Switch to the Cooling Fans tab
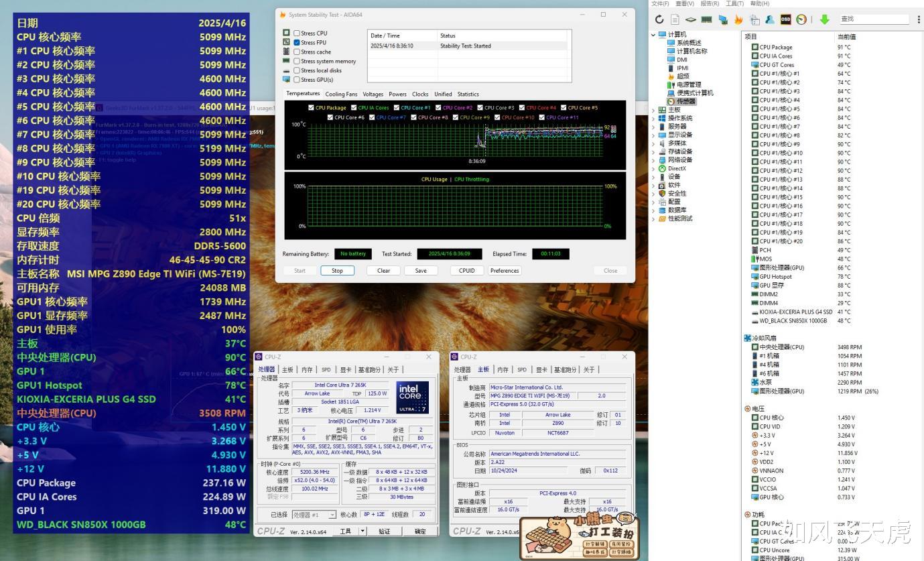 341,95
